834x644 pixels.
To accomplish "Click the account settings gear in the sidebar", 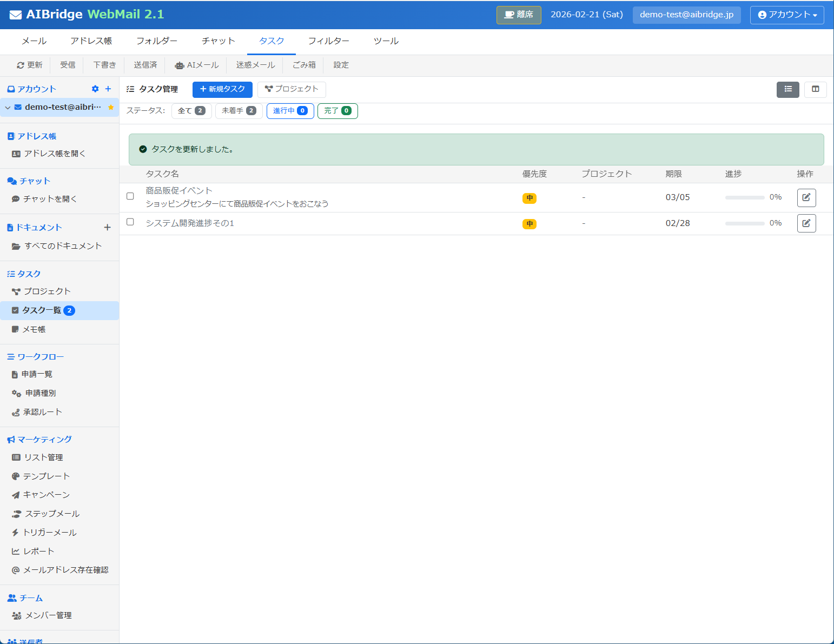I will [x=95, y=89].
